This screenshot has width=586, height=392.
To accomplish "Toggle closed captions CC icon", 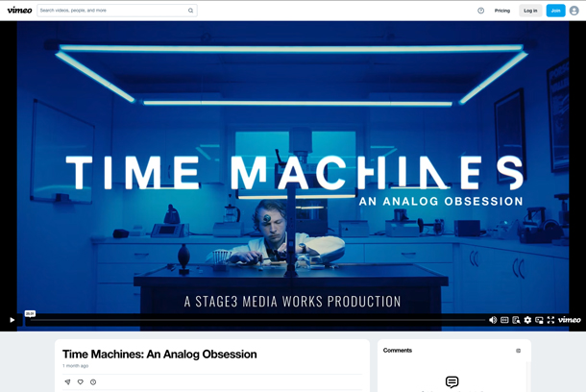I will pos(504,320).
